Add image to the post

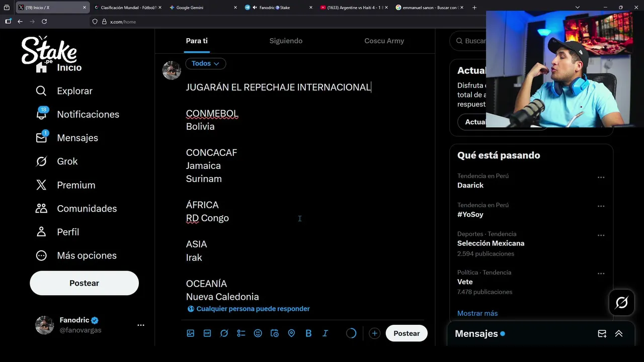[191, 333]
